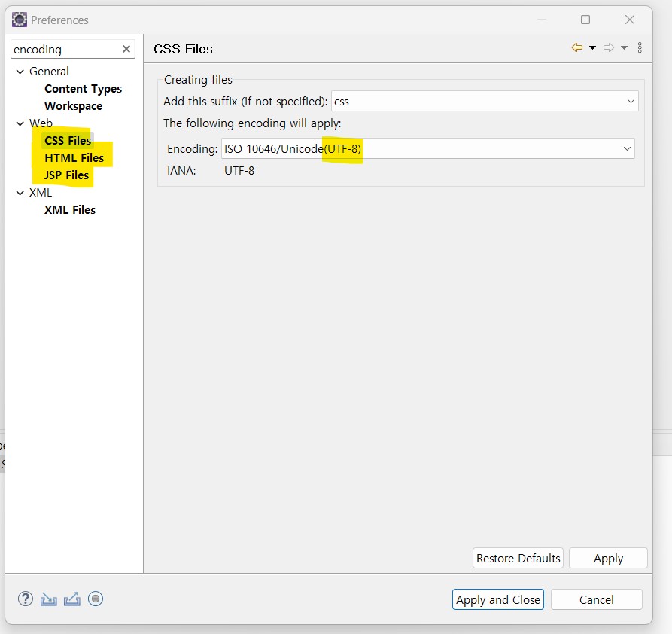Import preferences icon
This screenshot has height=634, width=672.
click(x=48, y=599)
